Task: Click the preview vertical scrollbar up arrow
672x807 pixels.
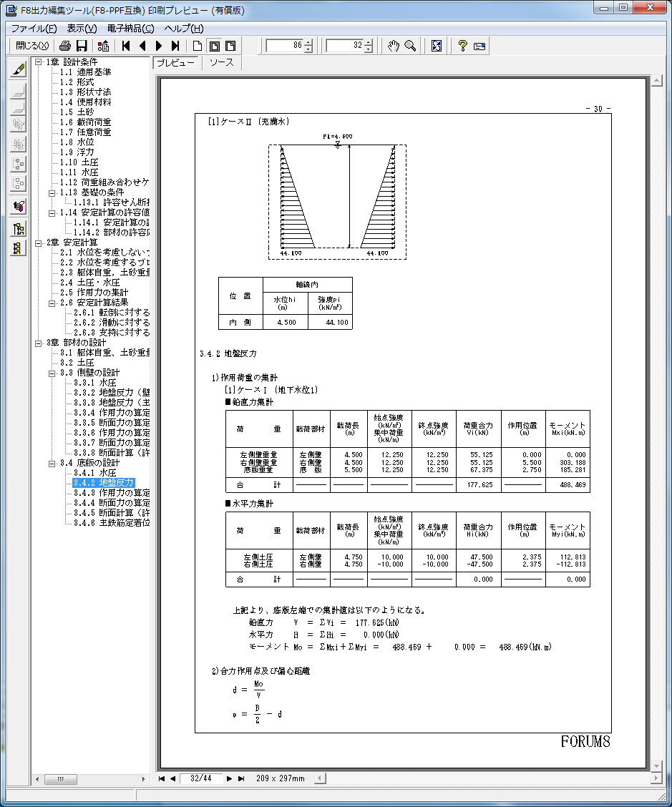Action: 656,81
